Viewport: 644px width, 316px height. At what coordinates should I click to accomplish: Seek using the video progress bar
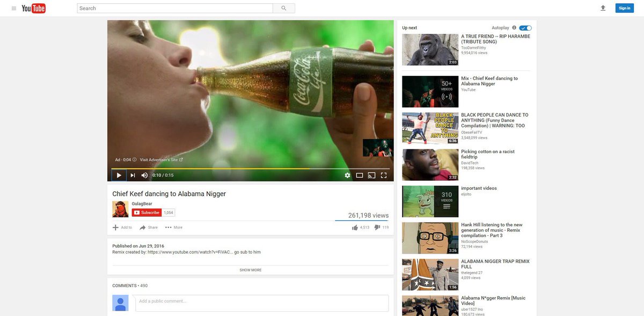click(251, 168)
